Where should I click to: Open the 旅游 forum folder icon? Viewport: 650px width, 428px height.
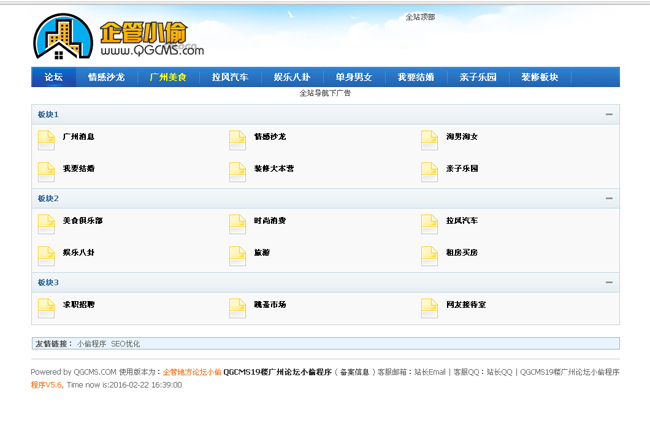coord(238,256)
